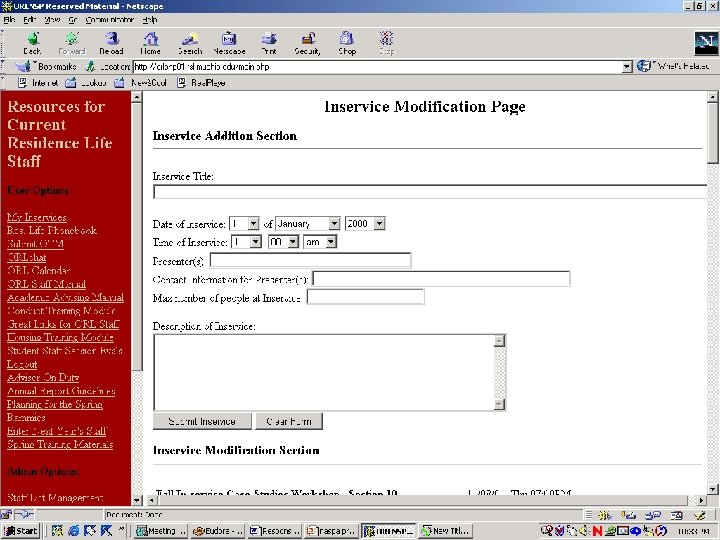Print the page using the Print icon

[269, 43]
